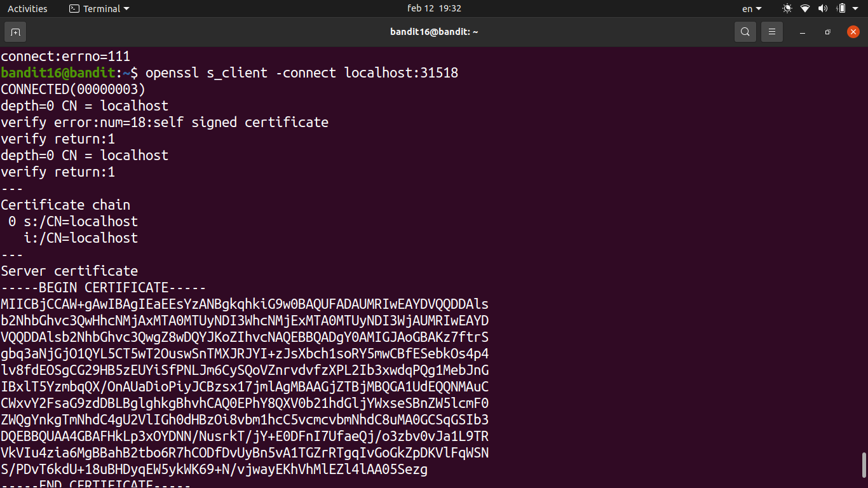Close the bandit16 terminal window
868x488 pixels.
853,32
